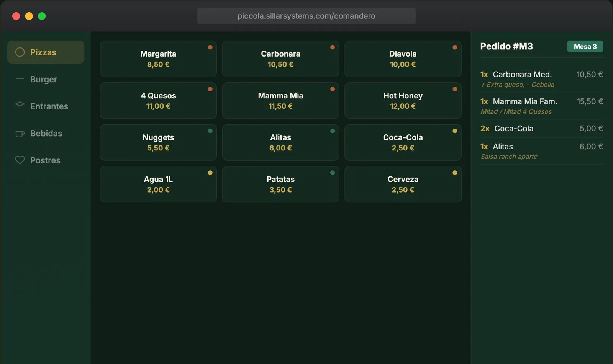Viewport: 613px width, 364px height.
Task: Select the Agua 1L tile
Action: tap(158, 184)
